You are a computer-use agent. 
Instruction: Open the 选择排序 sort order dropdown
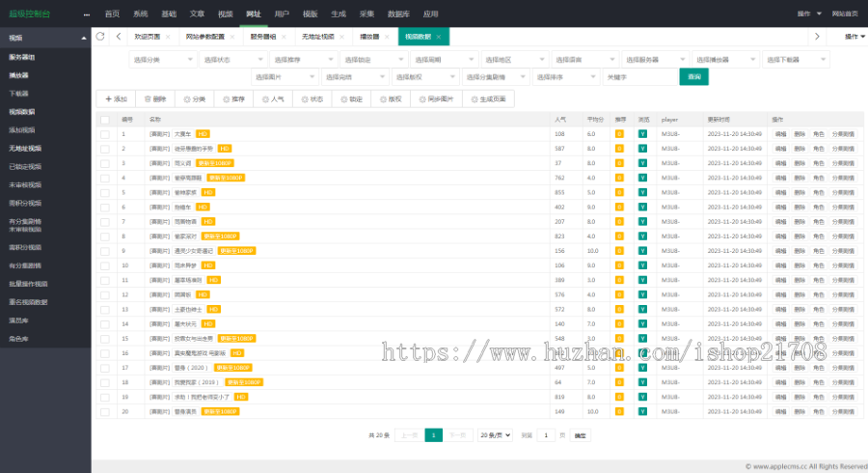tap(566, 77)
